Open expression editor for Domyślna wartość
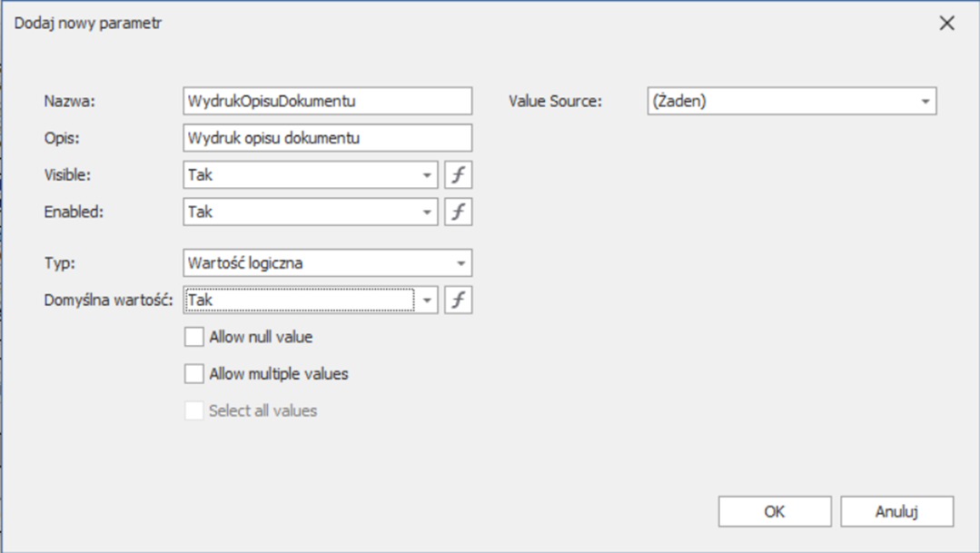Viewport: 980px width, 553px height. click(x=459, y=300)
